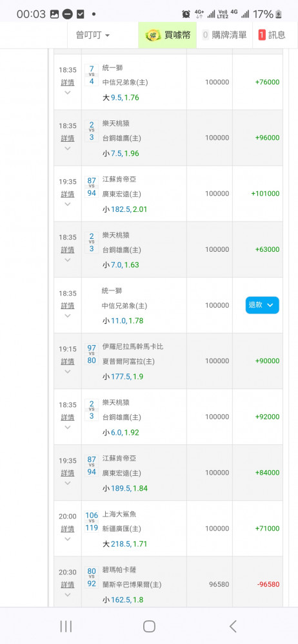Screen dimensions: 298x644
Task: Open the 訊息 tab
Action: pos(272,35)
